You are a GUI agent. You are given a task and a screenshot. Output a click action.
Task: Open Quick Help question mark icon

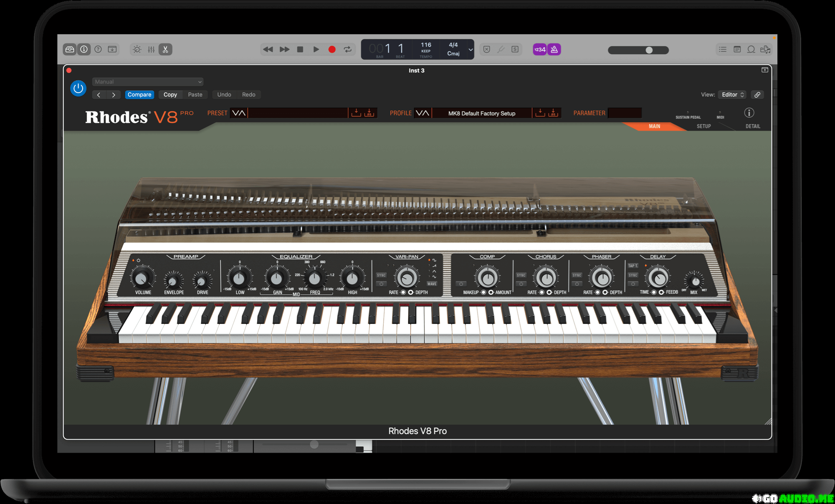click(x=98, y=49)
